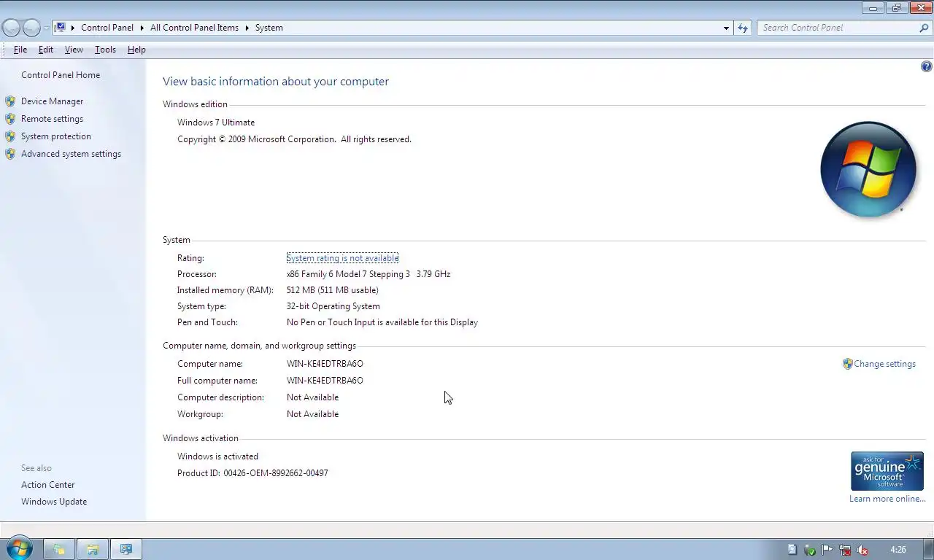Click the shield icon beside Device Manager

pos(10,101)
